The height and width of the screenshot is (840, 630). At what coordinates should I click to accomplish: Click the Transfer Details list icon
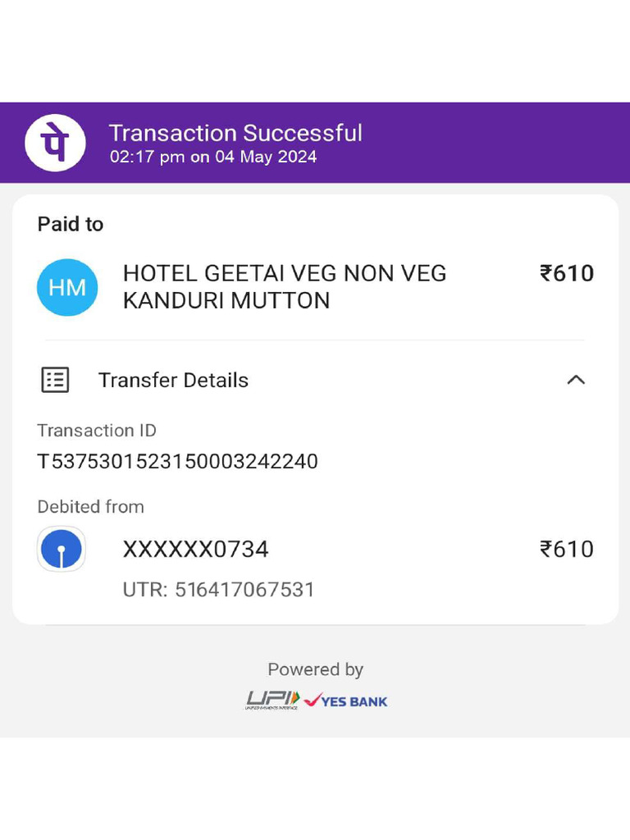coord(55,380)
